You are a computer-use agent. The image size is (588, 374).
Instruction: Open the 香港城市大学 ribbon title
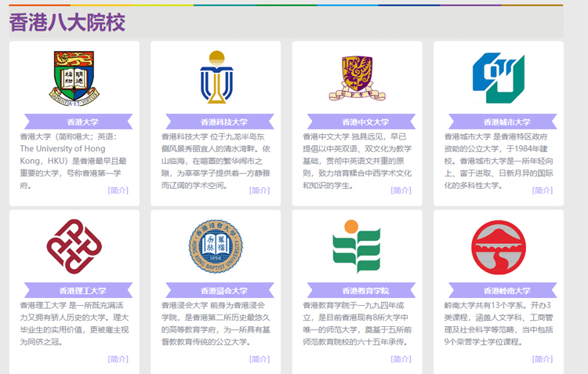[x=503, y=122]
